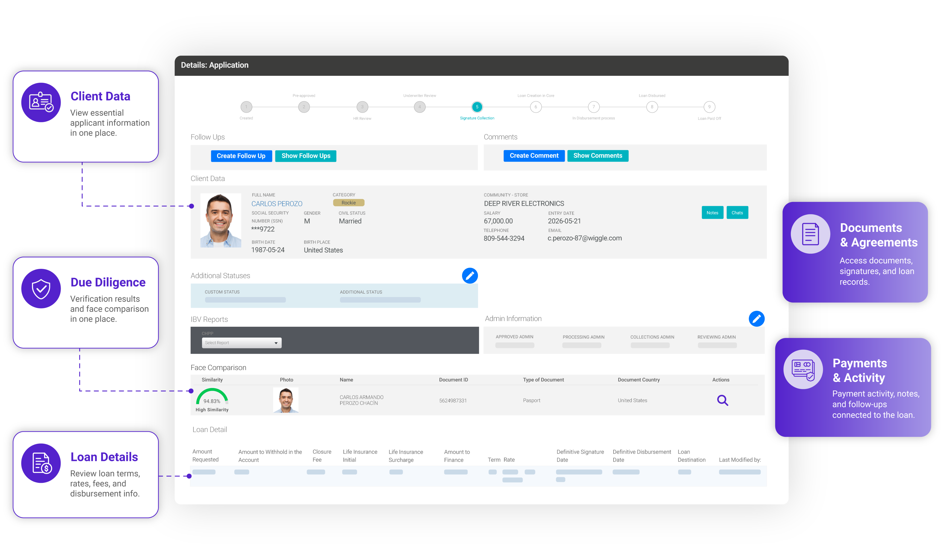This screenshot has width=944, height=560.
Task: Click the Pasport document type cell
Action: pyautogui.click(x=531, y=400)
